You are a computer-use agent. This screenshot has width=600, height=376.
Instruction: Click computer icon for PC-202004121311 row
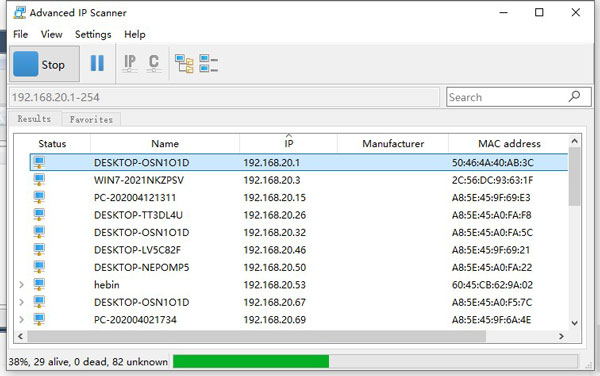pyautogui.click(x=39, y=197)
